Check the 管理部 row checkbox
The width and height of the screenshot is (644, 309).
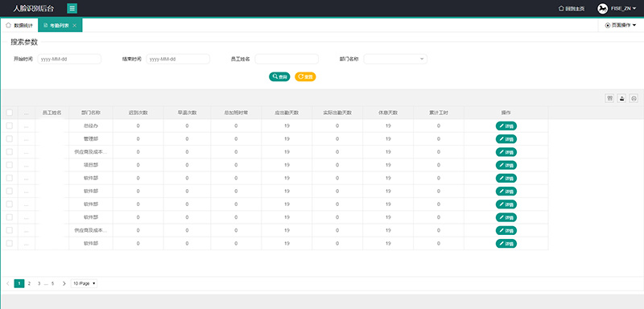(x=10, y=138)
